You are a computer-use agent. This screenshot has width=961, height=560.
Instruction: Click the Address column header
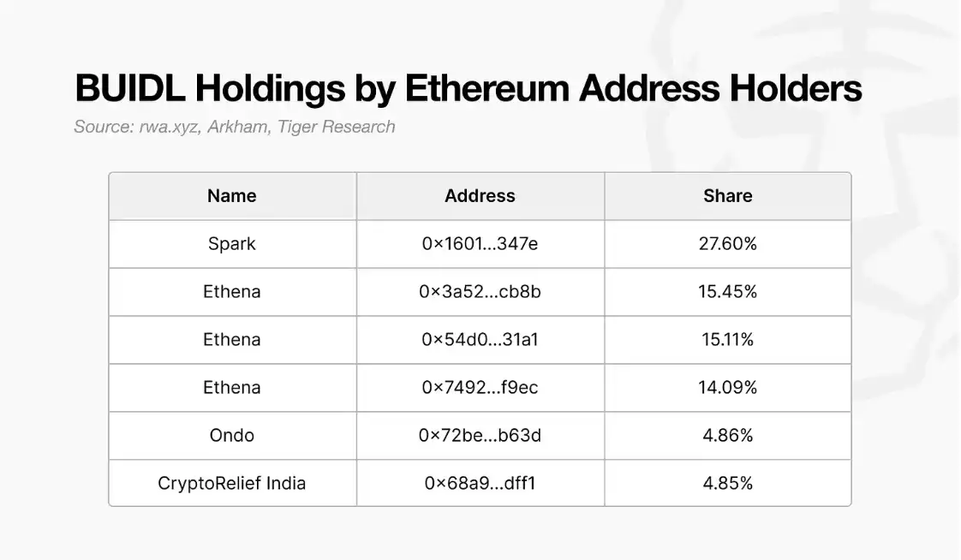(x=480, y=196)
